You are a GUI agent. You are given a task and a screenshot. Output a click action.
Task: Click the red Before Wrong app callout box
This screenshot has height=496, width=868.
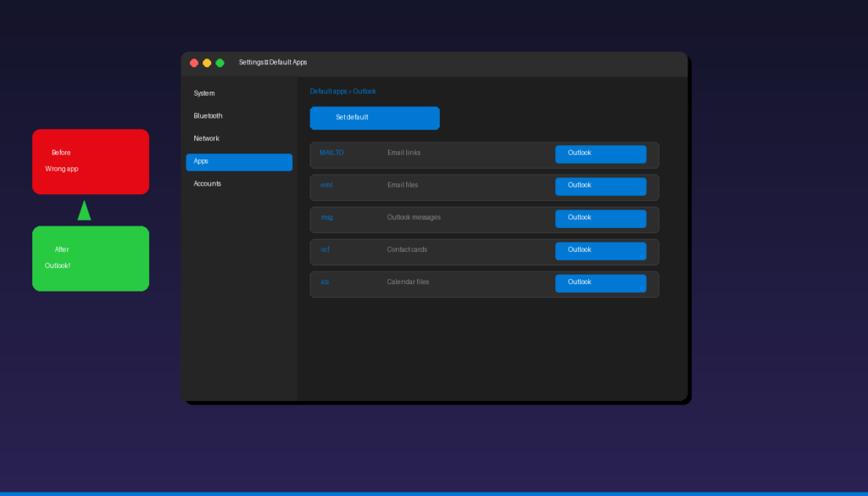click(x=90, y=161)
